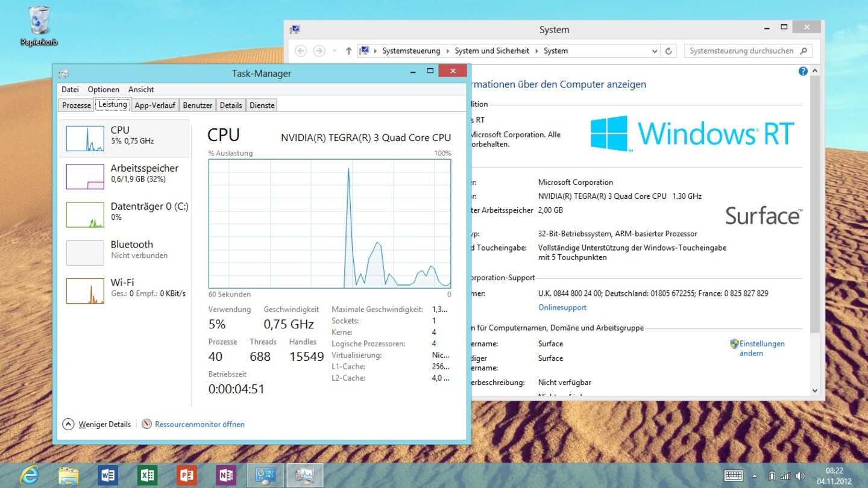Check the battery status tray icon
Image resolution: width=868 pixels, height=488 pixels.
click(x=772, y=476)
